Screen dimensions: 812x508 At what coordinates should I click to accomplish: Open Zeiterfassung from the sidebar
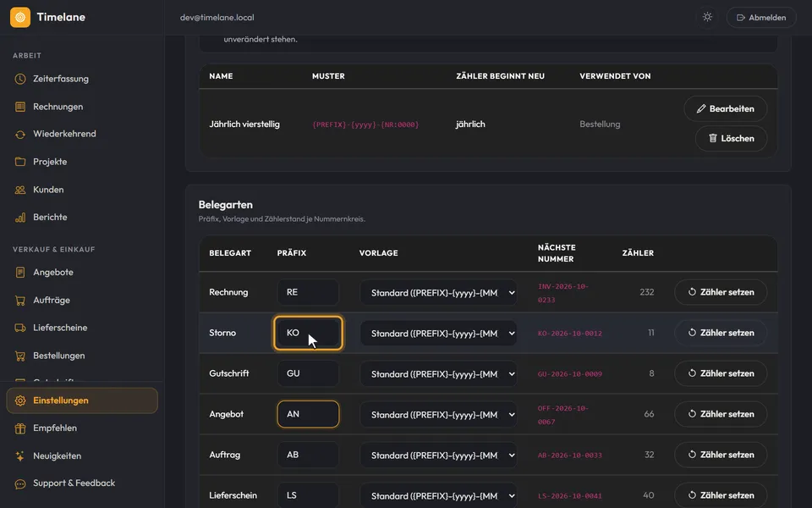coord(82,79)
